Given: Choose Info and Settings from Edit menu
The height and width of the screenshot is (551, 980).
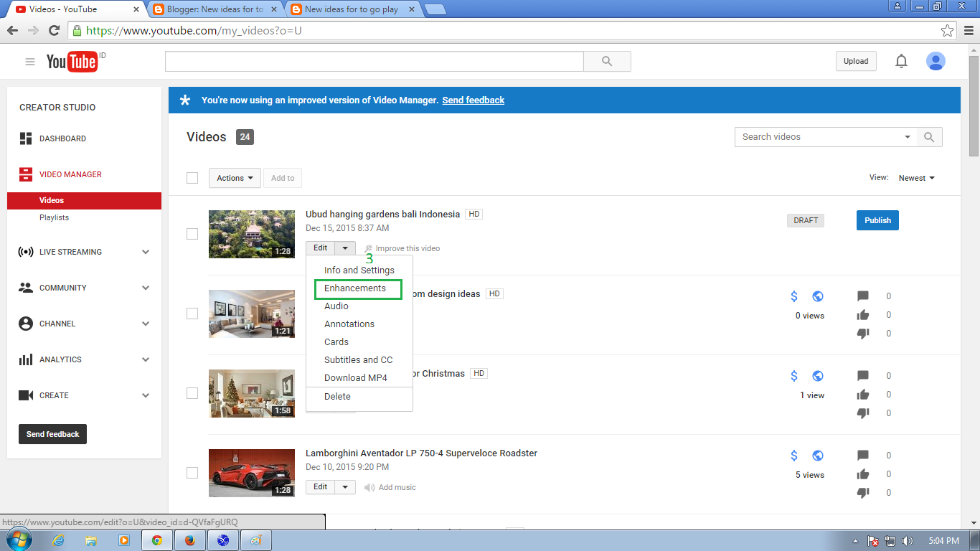Looking at the screenshot, I should pos(359,270).
